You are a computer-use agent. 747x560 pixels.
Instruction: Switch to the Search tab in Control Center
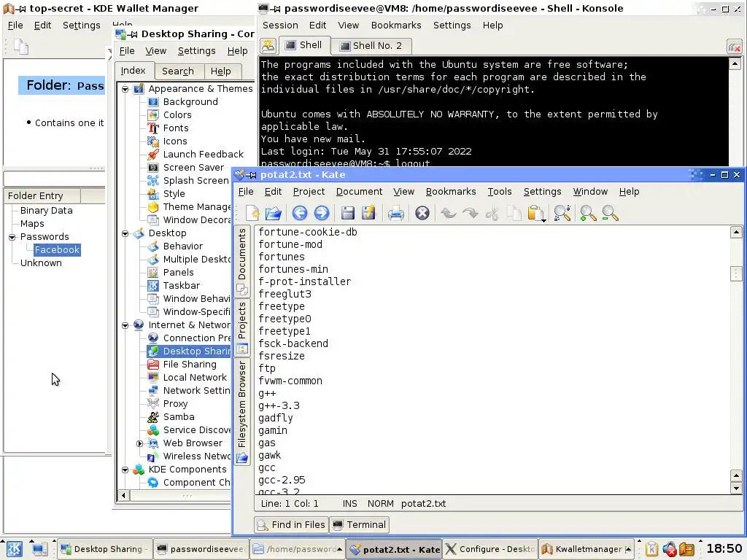click(178, 71)
